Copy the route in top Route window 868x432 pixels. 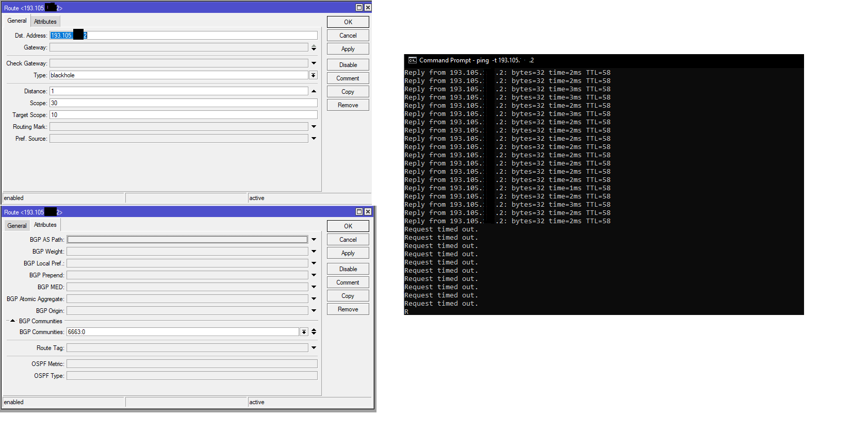click(348, 92)
